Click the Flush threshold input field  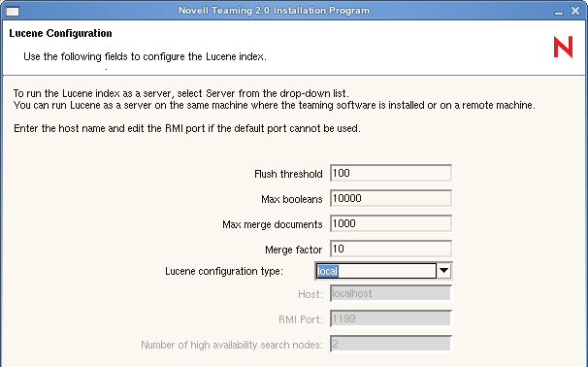click(391, 173)
